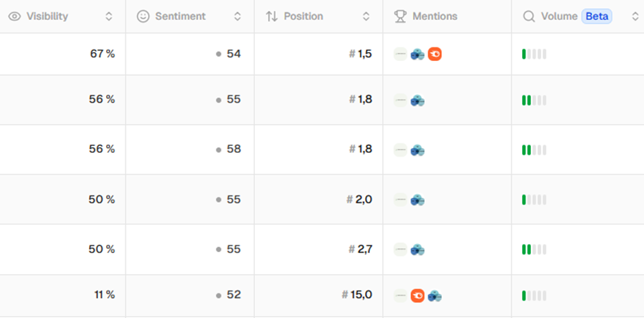This screenshot has width=644, height=318.
Task: Open the Sentiment column sort arrows
Action: (237, 16)
